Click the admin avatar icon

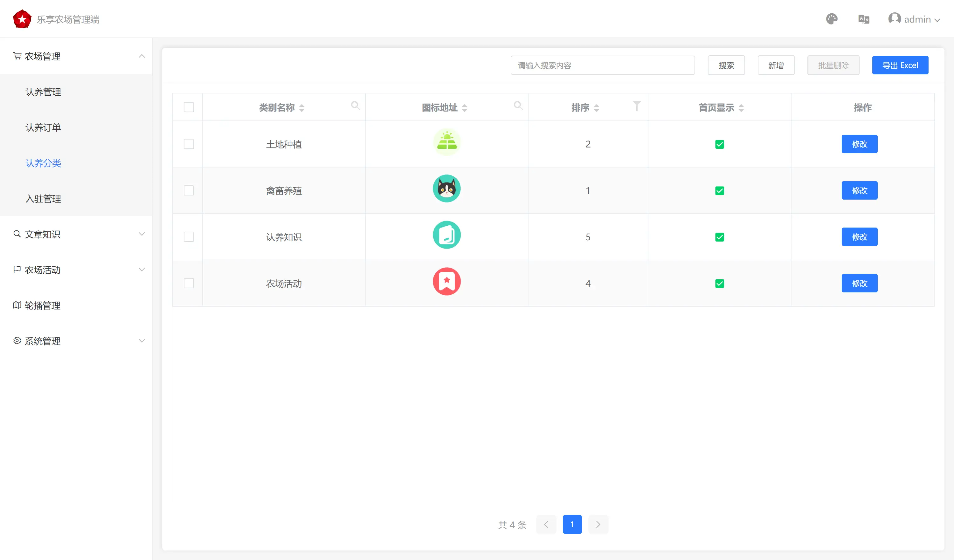pyautogui.click(x=894, y=18)
